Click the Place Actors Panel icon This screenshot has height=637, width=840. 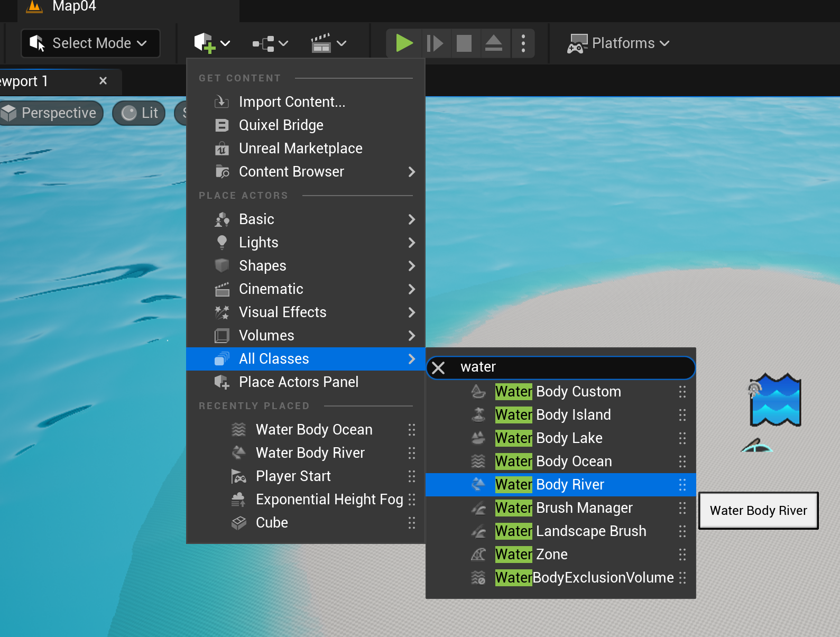point(222,382)
